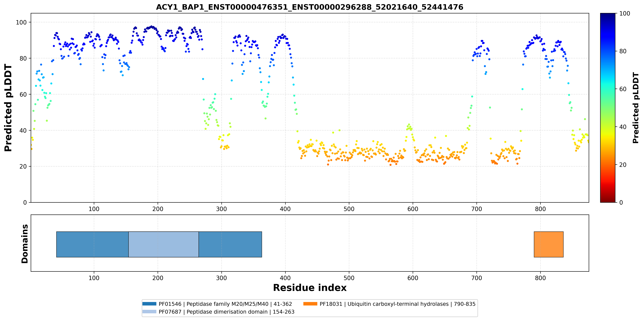
Task: Click the Residue index axis label
Action: 310,288
